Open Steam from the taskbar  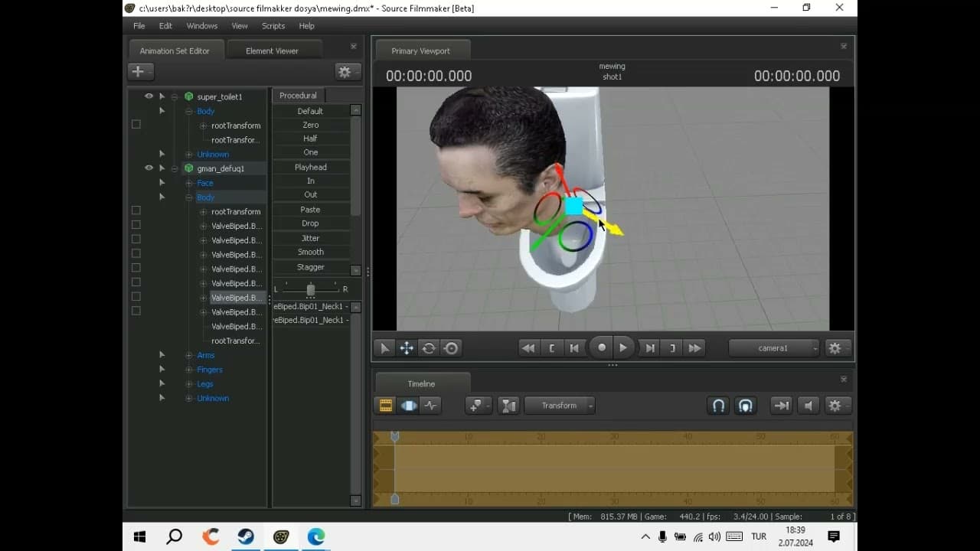point(245,536)
